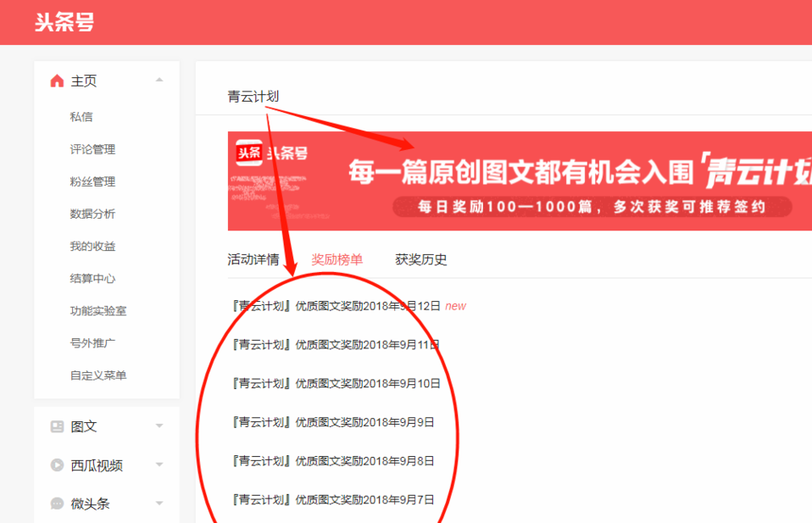This screenshot has height=523, width=812.
Task: Switch to 奖励榜单 tab
Action: [337, 259]
